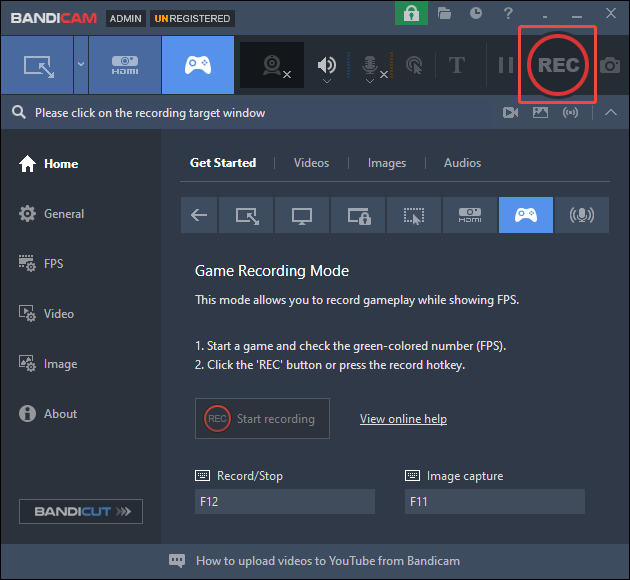Click the pause recording button
630x580 pixels.
click(x=505, y=65)
